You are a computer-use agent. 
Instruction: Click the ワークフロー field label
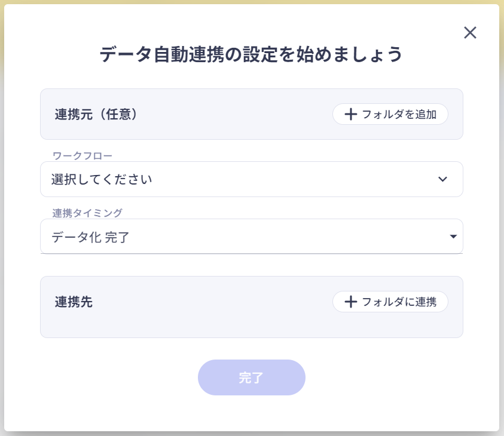coord(83,156)
